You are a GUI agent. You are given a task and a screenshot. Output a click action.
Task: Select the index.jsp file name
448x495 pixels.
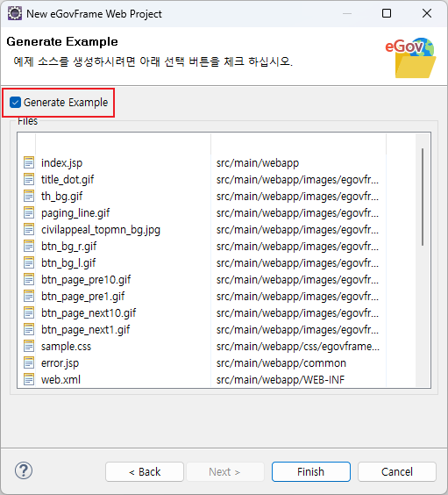point(61,163)
